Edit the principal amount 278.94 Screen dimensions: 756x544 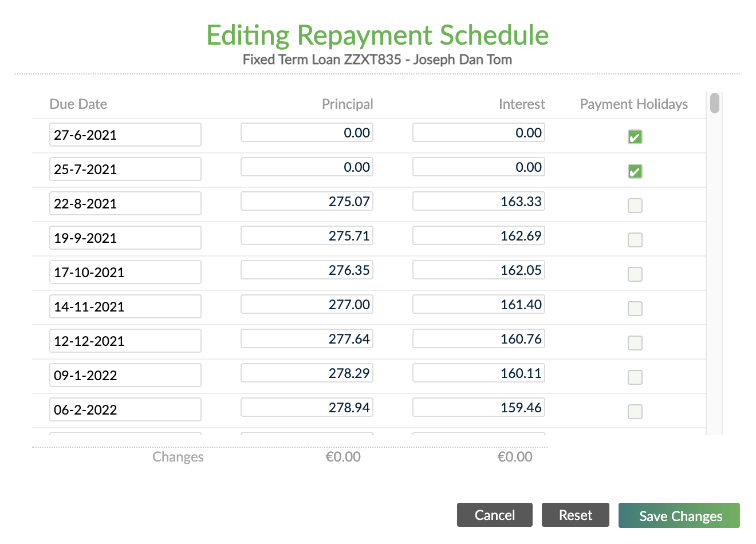[306, 407]
